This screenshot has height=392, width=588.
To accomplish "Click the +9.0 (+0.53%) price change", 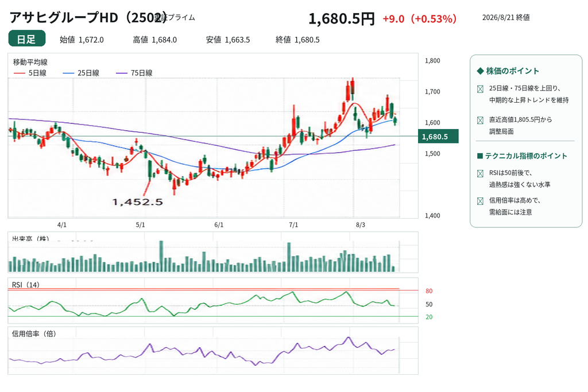I will pyautogui.click(x=419, y=19).
